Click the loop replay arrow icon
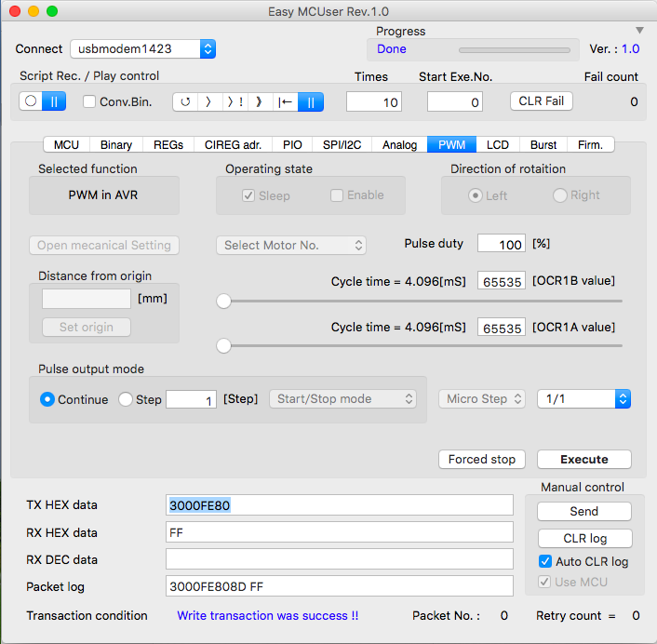The height and width of the screenshot is (644, 657). (185, 101)
